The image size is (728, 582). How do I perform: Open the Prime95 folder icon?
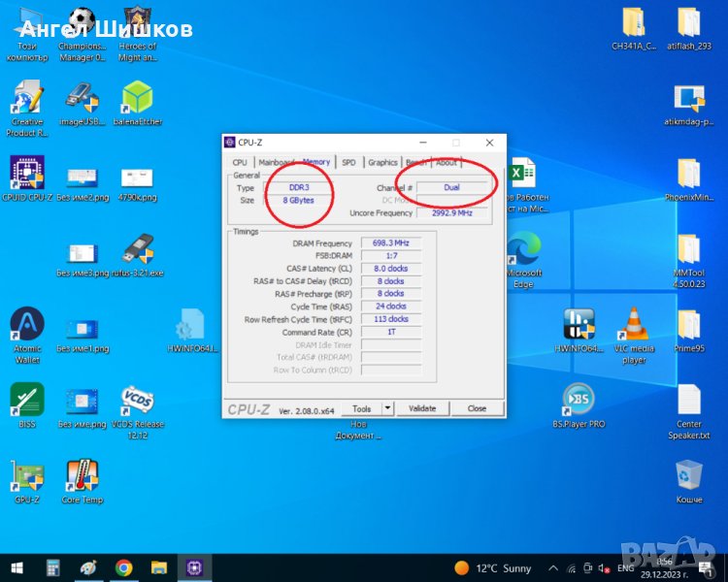[689, 324]
